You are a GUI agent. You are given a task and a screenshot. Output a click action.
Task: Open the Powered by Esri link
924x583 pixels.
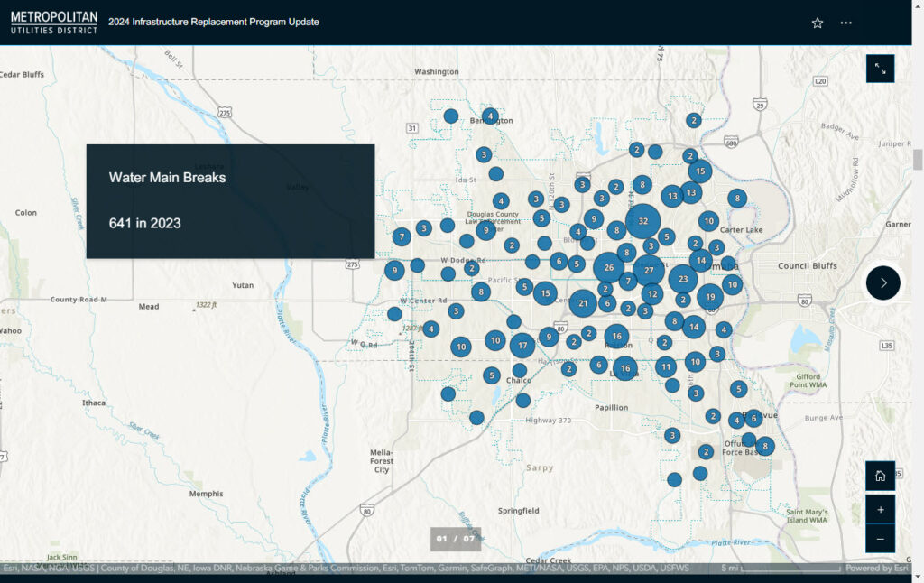[877, 569]
